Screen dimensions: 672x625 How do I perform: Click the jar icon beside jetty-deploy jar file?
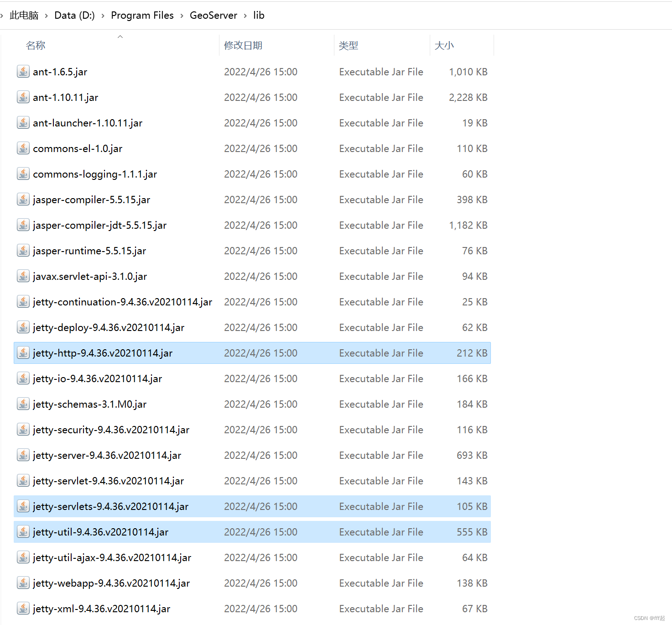point(23,327)
